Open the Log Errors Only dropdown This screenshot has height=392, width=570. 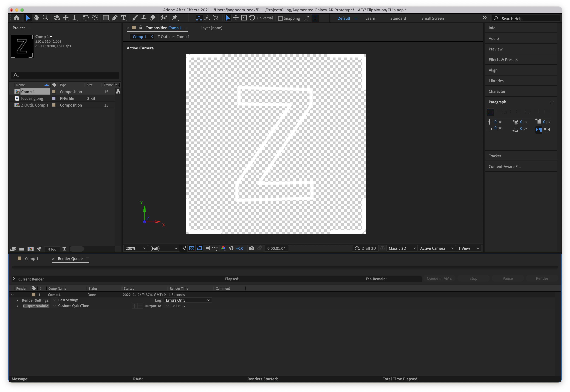(188, 300)
